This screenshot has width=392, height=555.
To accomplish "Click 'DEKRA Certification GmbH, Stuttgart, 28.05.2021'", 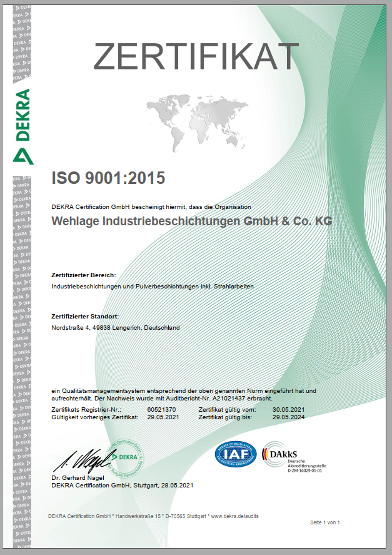I will (123, 486).
